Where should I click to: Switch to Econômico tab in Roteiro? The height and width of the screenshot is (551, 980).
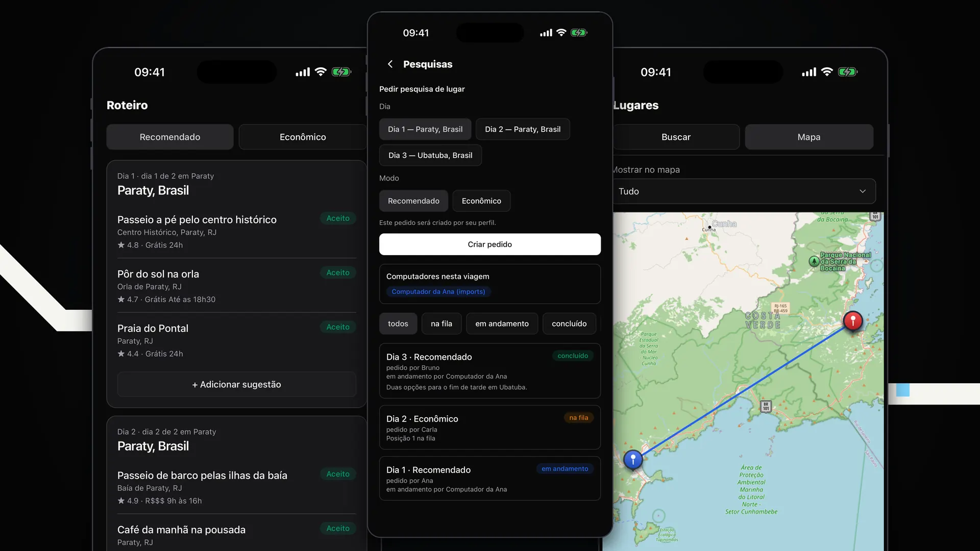[303, 137]
